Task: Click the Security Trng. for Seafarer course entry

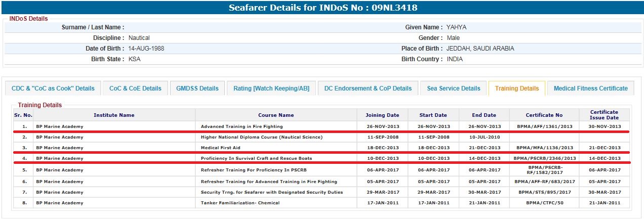Action: (x=271, y=192)
